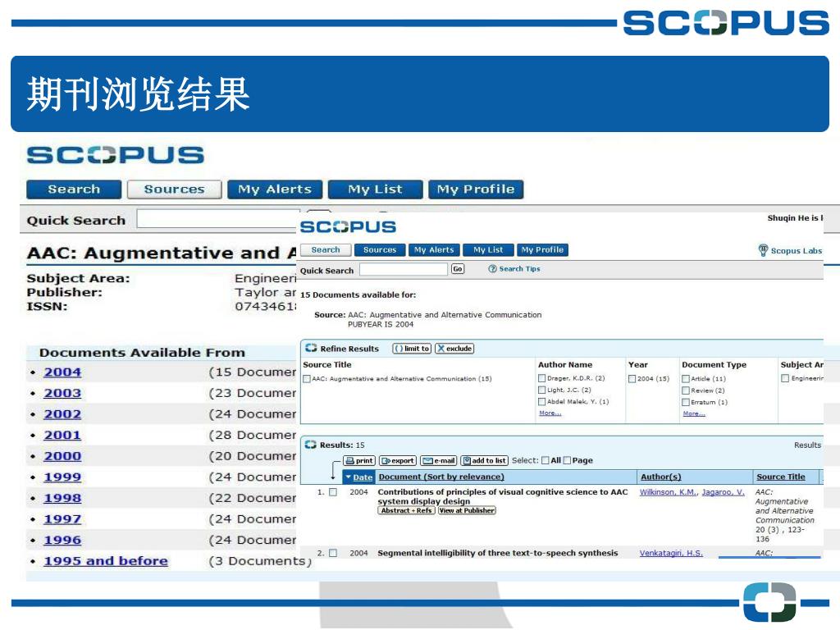Click My Alerts in the front results window
The image size is (840, 630).
point(434,249)
